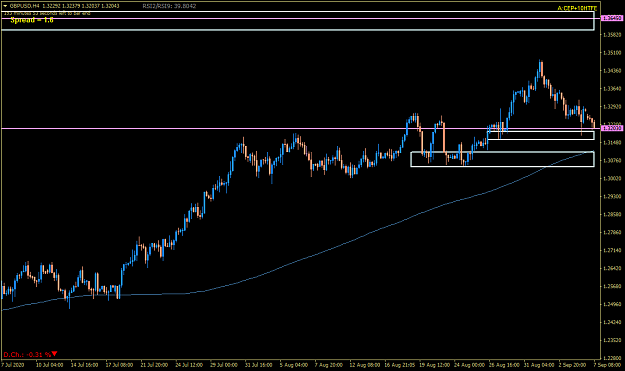Click the 1.33640 price scale label
Viewport: 625px width, 371px height.
[612, 88]
